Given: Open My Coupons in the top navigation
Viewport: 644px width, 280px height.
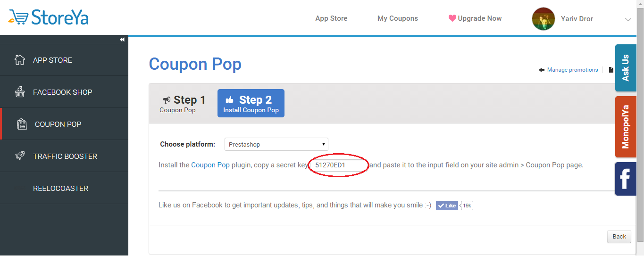Looking at the screenshot, I should point(397,18).
